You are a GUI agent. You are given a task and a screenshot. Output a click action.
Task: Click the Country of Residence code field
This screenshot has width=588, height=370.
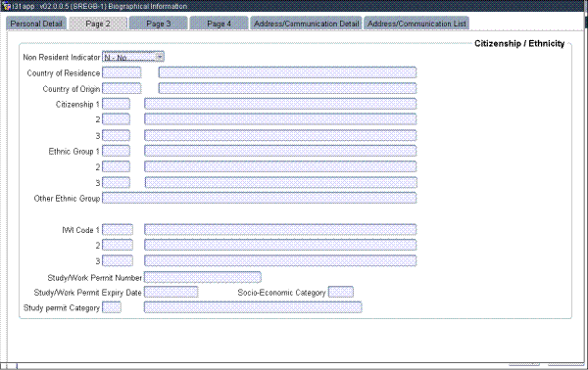click(x=122, y=72)
